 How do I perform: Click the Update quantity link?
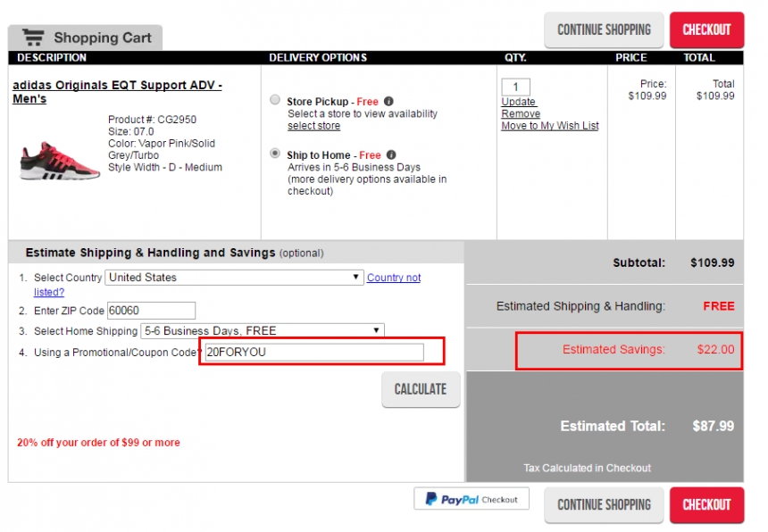pyautogui.click(x=519, y=102)
